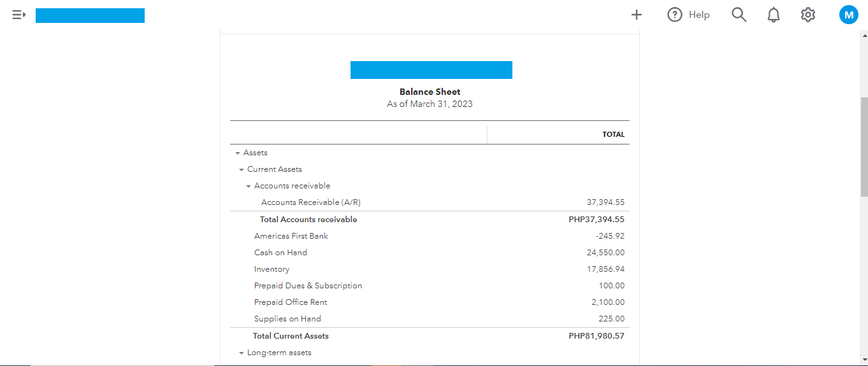Collapse the Accounts receivable group
868x366 pixels.
[x=249, y=187]
